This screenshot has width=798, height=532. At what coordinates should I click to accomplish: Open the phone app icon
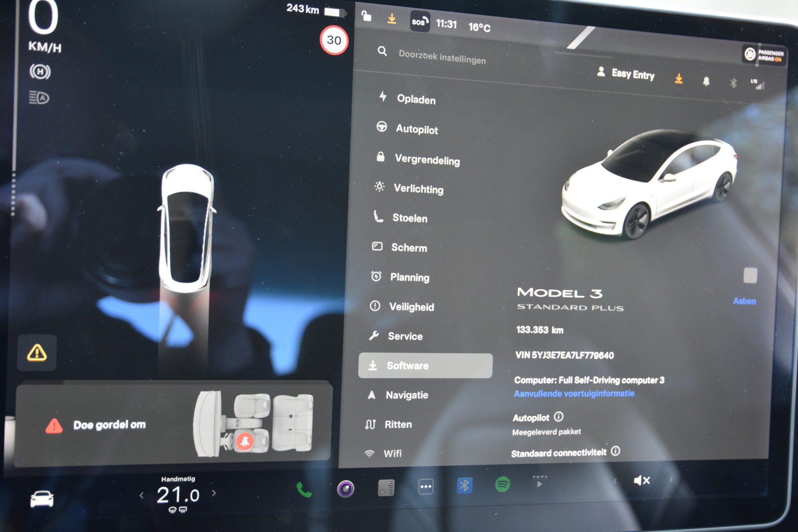pos(304,490)
